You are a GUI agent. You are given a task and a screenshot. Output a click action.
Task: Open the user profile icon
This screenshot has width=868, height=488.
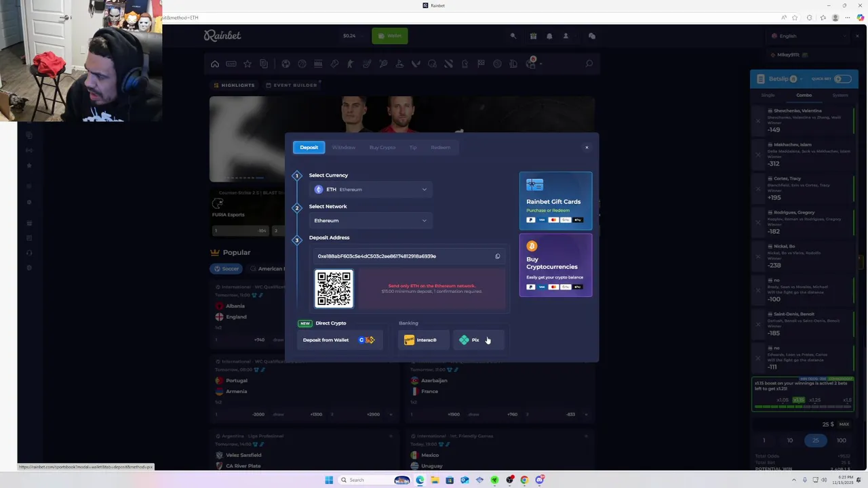(566, 36)
